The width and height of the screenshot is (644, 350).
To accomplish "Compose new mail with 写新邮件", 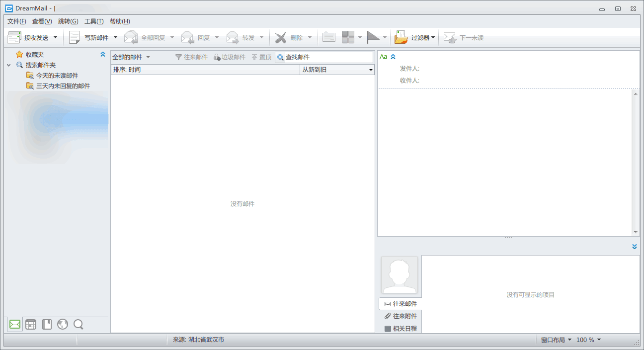I will tap(89, 37).
